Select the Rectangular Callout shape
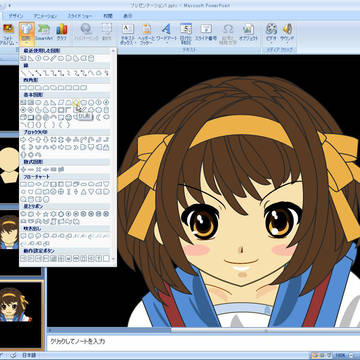The height and width of the screenshot is (360, 360). [23, 236]
